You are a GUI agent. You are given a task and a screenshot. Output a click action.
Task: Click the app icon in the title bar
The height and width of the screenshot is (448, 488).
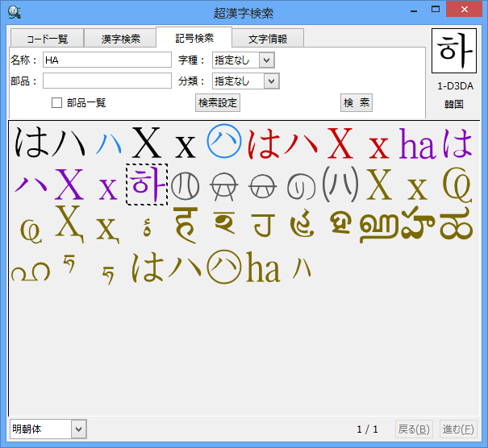coord(14,10)
